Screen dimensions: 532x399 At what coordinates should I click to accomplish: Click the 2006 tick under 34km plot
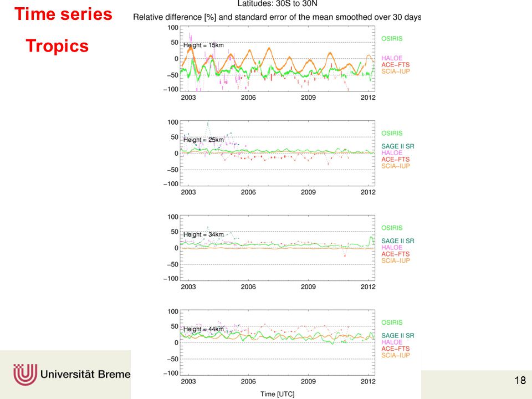tap(248, 287)
